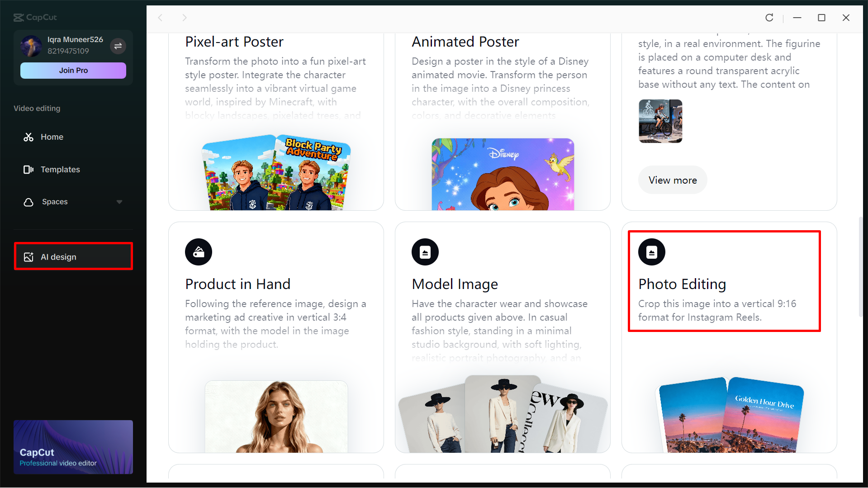The image size is (868, 488).
Task: Minimize the CapCut window
Action: (797, 18)
